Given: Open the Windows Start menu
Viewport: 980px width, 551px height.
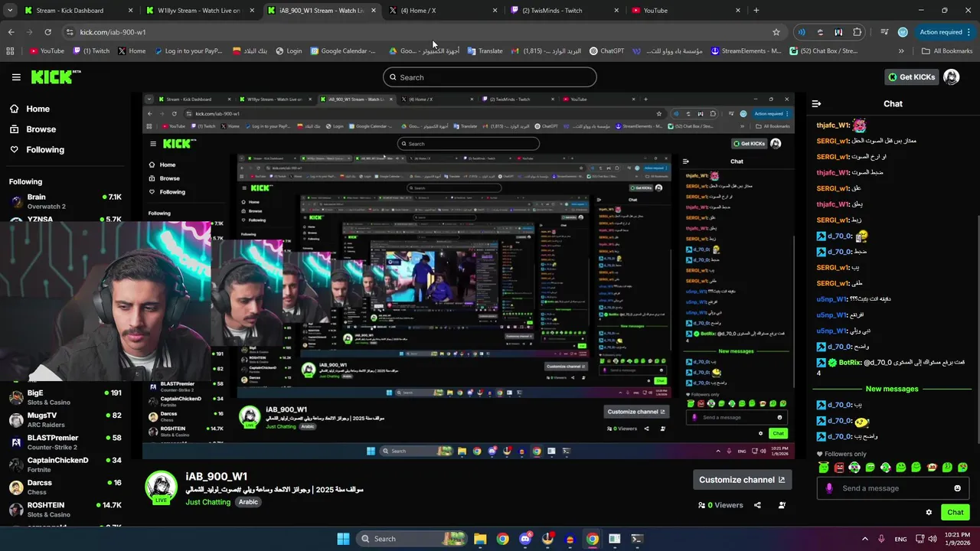Looking at the screenshot, I should (x=343, y=539).
